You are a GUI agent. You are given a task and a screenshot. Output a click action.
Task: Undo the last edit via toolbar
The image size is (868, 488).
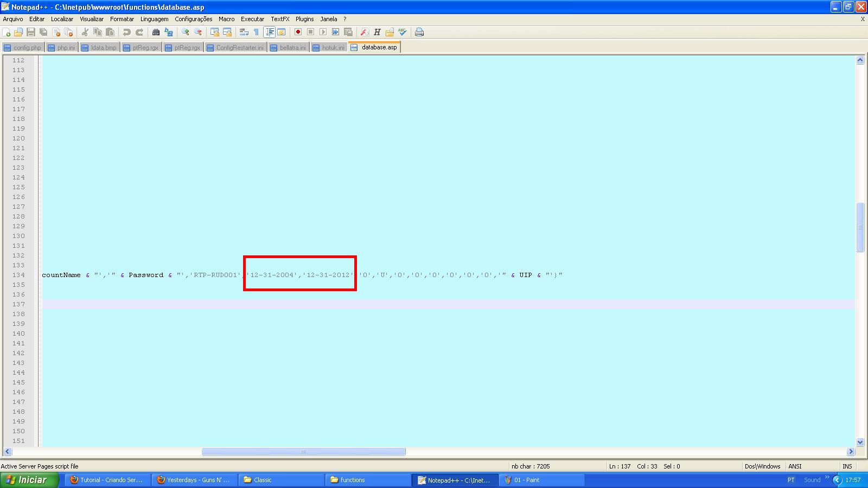[x=127, y=32]
